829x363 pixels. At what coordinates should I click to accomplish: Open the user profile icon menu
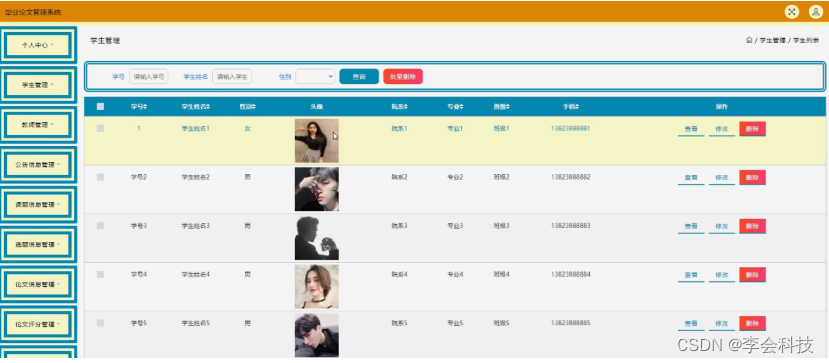pos(816,12)
